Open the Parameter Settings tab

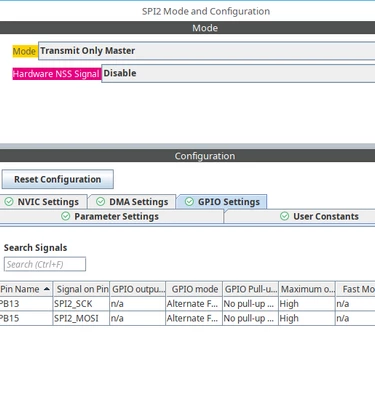(x=111, y=217)
